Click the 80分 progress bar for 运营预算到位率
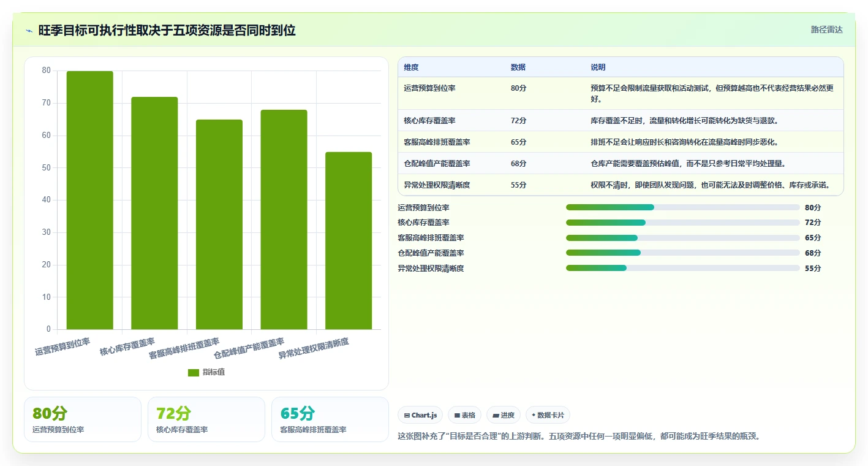 683,207
